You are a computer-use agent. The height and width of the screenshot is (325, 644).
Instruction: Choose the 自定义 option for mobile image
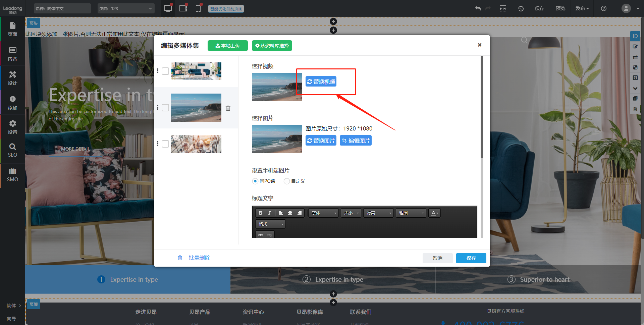(x=287, y=181)
